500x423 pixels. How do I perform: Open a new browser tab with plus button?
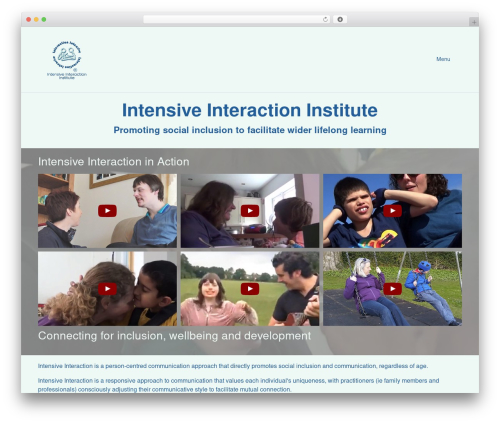click(x=474, y=22)
